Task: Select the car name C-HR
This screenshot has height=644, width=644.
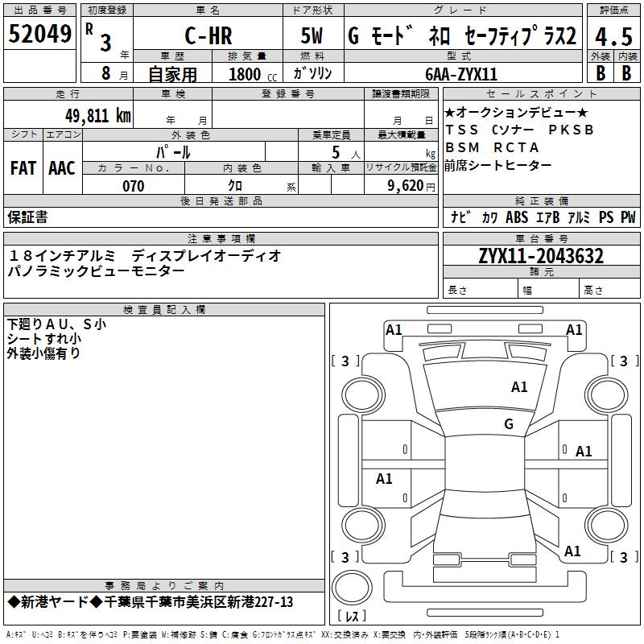Action: tap(208, 35)
